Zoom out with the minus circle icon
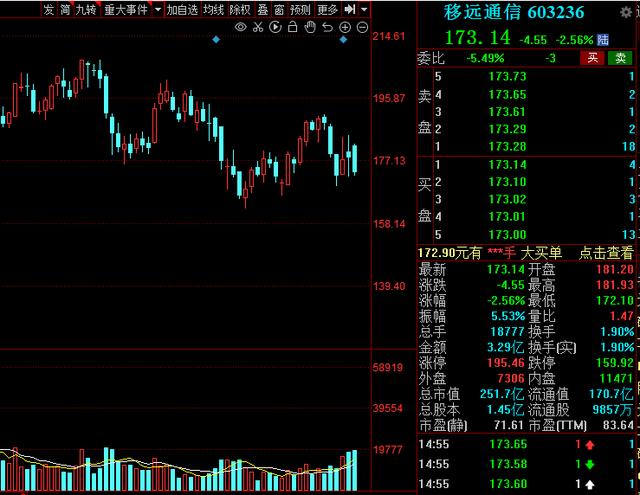 coord(362,27)
